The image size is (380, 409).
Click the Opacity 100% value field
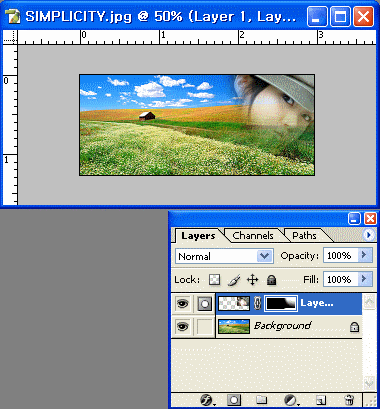coord(340,255)
